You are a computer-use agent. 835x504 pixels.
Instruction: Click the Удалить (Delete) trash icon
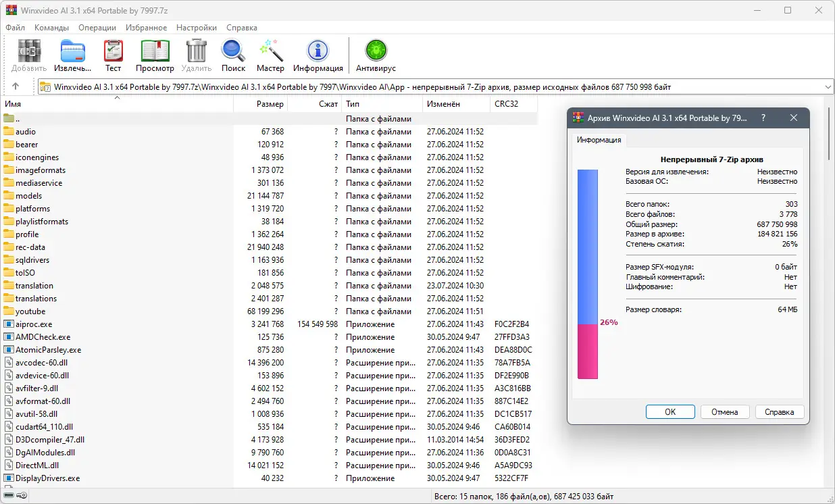[x=197, y=51]
